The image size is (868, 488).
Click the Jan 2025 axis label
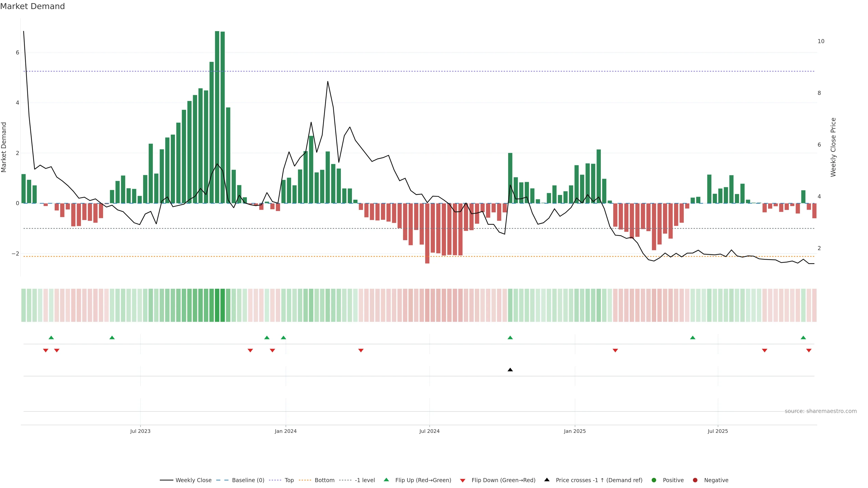click(575, 431)
